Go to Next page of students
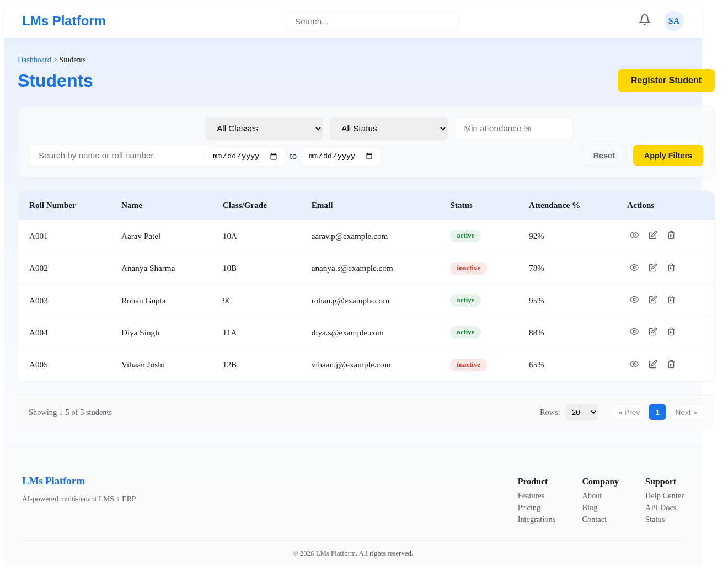 coord(686,412)
